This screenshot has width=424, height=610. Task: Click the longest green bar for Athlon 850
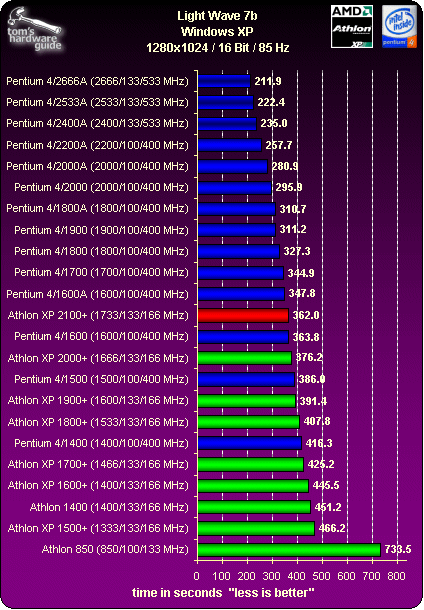click(x=289, y=550)
